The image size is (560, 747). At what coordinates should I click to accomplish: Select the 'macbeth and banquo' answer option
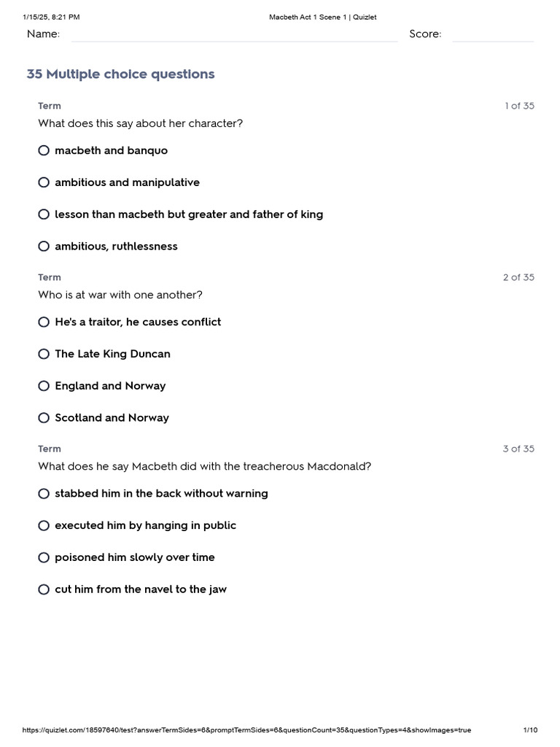[44, 150]
